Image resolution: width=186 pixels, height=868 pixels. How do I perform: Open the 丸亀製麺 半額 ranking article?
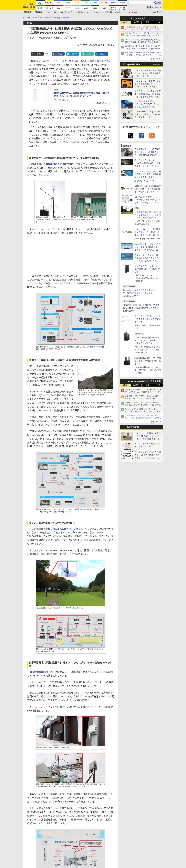pyautogui.click(x=143, y=397)
